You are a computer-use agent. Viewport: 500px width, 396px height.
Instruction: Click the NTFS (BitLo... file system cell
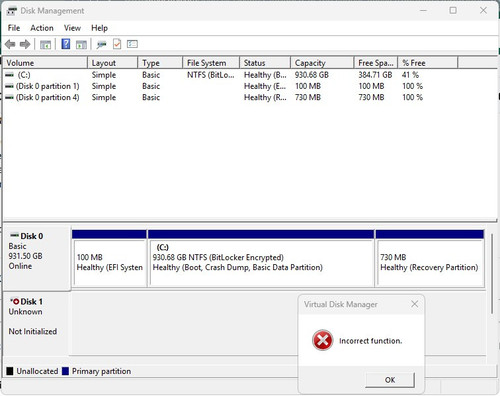point(211,75)
